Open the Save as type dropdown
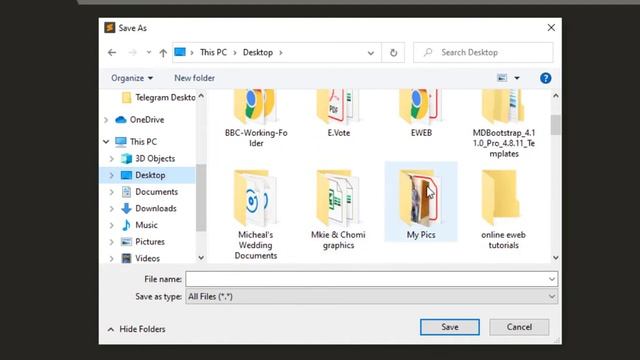Image resolution: width=640 pixels, height=360 pixels. coord(371,296)
